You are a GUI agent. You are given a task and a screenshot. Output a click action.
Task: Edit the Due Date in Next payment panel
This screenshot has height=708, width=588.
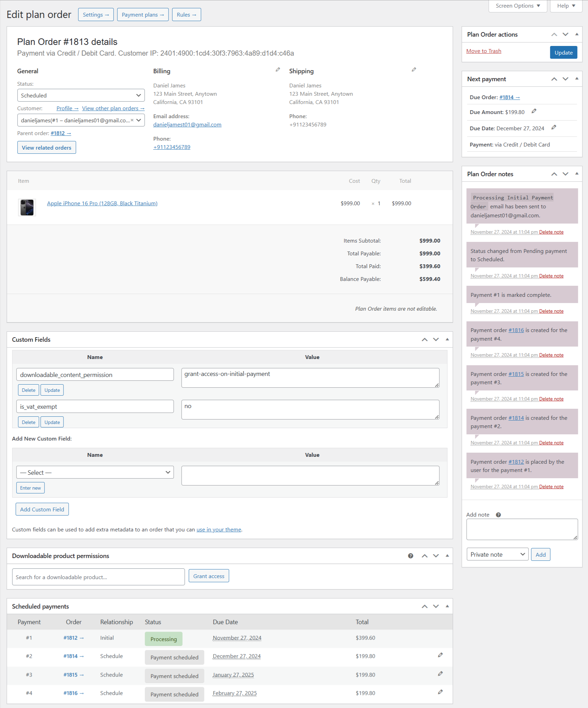click(554, 127)
